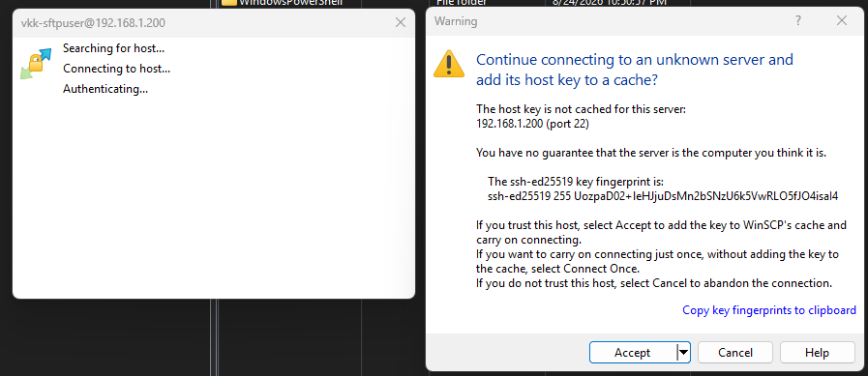The image size is (868, 376).
Task: Select the 'Searching for host...' status line
Action: [x=113, y=48]
